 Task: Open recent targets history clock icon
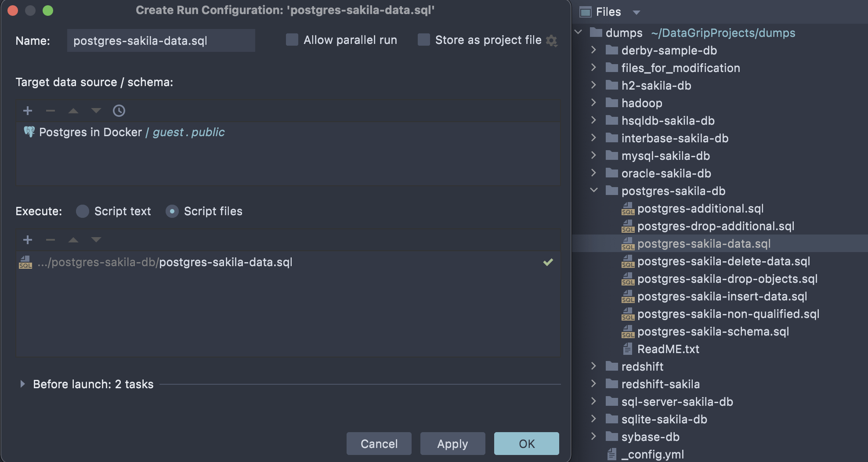(119, 111)
